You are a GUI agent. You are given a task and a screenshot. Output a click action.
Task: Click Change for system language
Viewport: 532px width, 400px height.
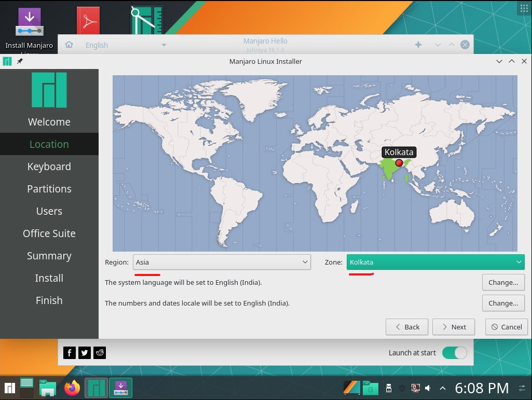pos(503,282)
